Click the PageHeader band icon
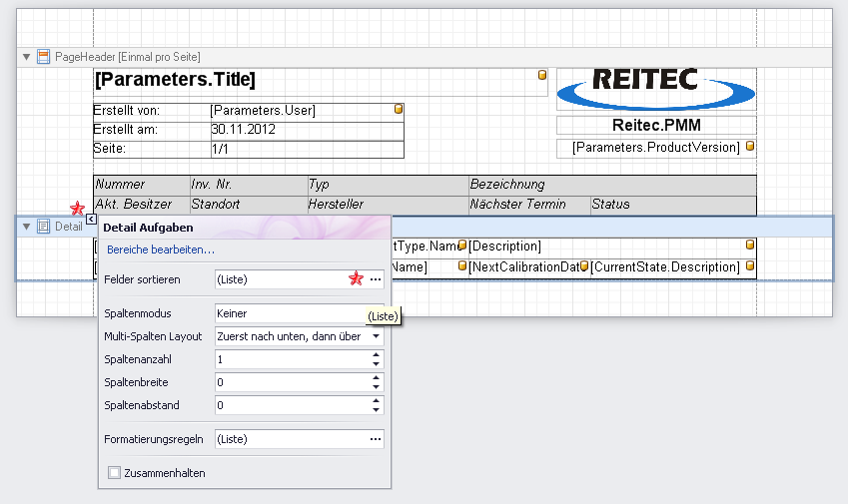Screen dimensions: 848x504 coord(43,57)
